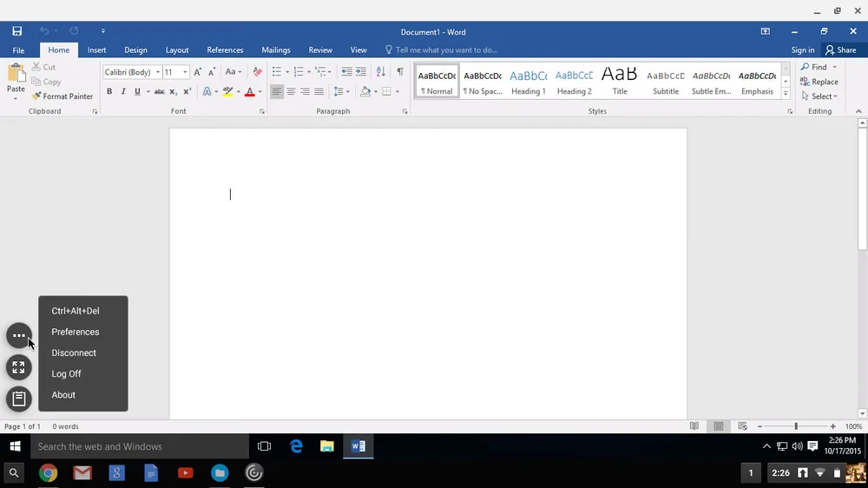
Task: Apply the Title style
Action: coord(620,82)
